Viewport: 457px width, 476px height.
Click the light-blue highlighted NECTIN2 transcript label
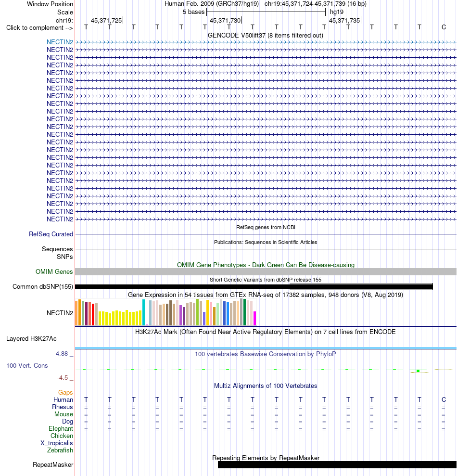click(60, 42)
